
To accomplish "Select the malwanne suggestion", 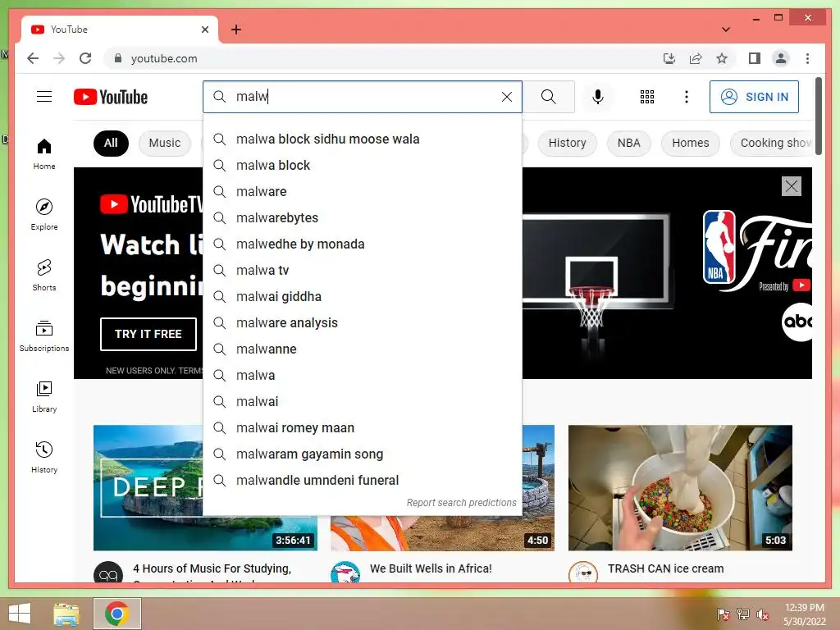I will tap(363, 349).
